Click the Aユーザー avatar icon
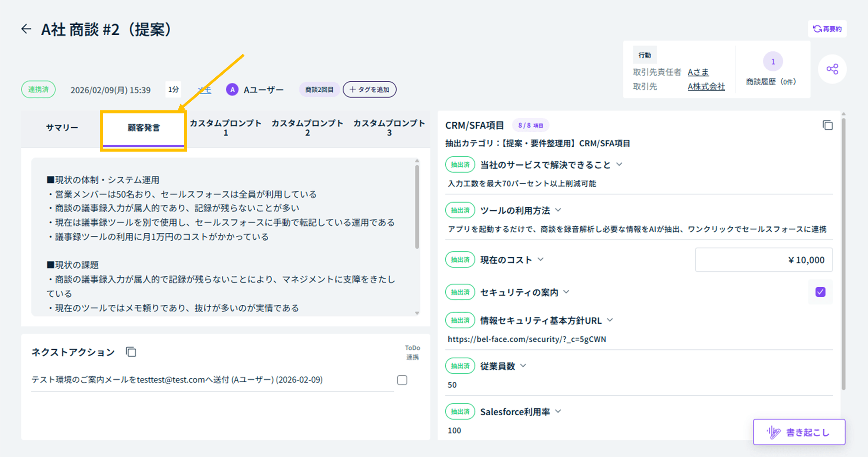868x457 pixels. (x=232, y=89)
